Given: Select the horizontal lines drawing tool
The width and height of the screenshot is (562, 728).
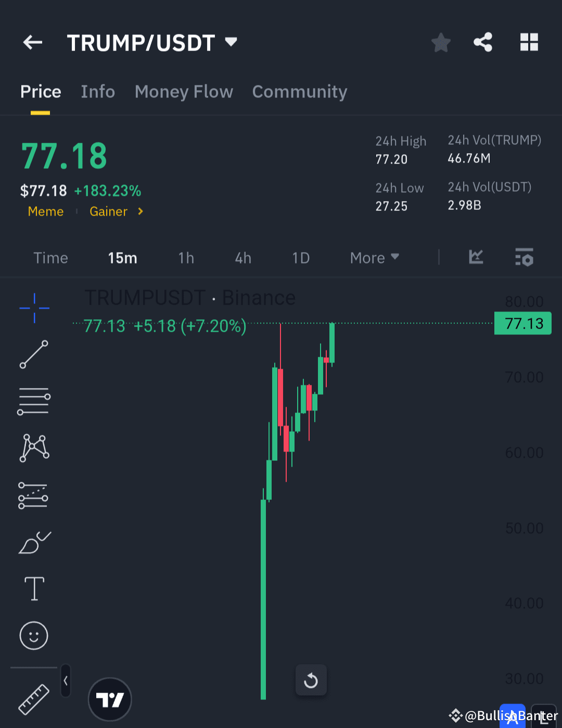Looking at the screenshot, I should [x=33, y=401].
